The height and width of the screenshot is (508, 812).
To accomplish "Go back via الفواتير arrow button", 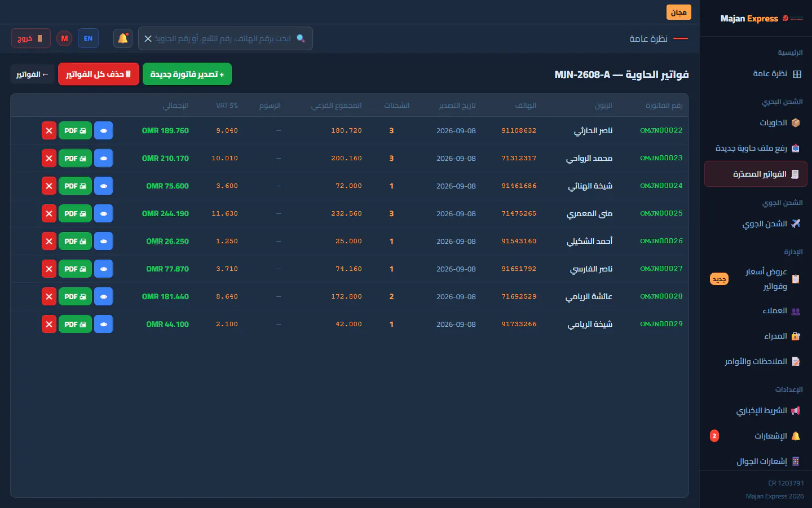I will 32,74.
